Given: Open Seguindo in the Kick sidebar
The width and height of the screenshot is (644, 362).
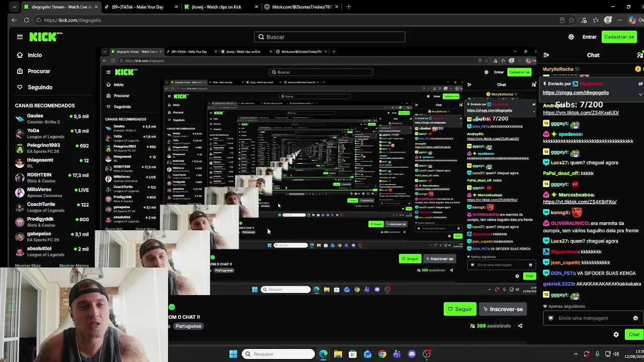Looking at the screenshot, I should 34,87.
